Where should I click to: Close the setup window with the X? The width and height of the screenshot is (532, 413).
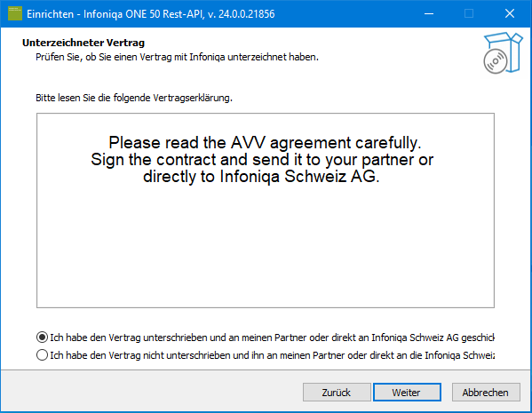pyautogui.click(x=510, y=13)
